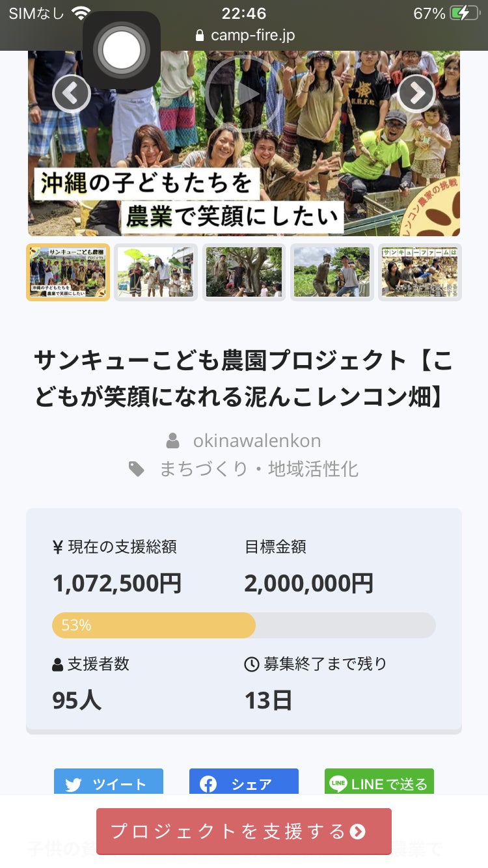Click the owner profile person icon
This screenshot has width=488, height=868.
tap(172, 441)
